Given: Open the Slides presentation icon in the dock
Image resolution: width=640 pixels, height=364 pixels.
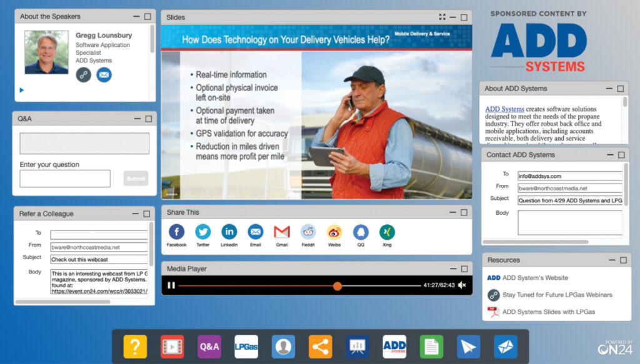Looking at the screenshot, I should pos(172,346).
